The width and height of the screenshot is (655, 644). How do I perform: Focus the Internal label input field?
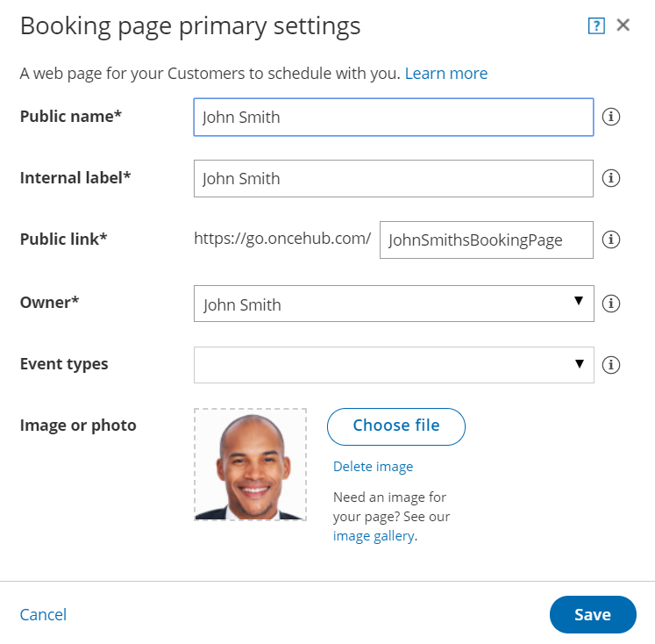(393, 178)
